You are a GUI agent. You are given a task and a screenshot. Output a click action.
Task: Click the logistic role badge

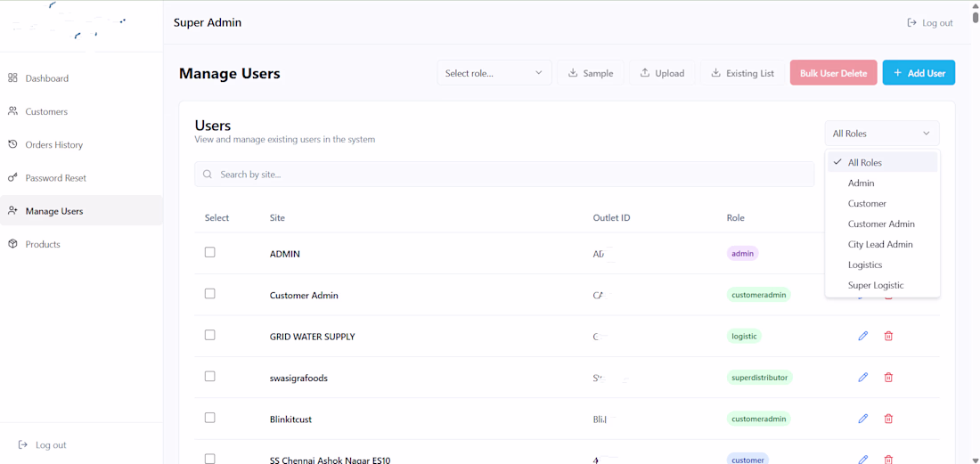[745, 336]
